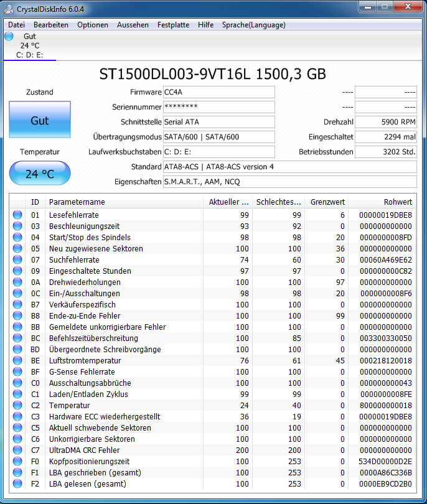Click status orb for Unkorrigierbare Sektoren row
427x504 pixels.
click(17, 439)
